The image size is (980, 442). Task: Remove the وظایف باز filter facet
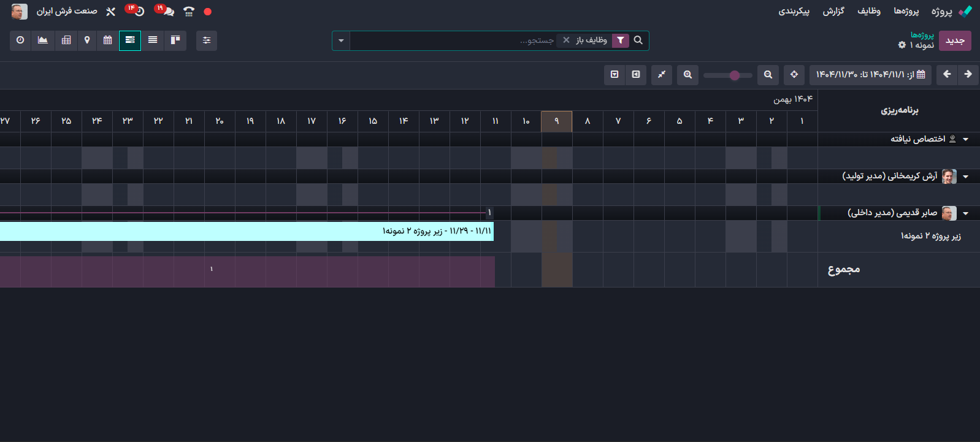click(566, 40)
